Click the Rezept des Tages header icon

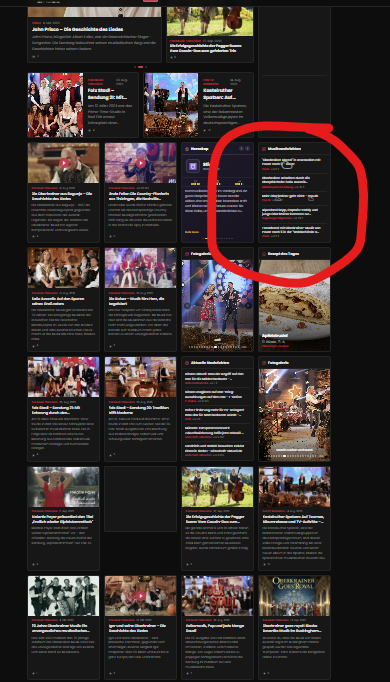[264, 254]
